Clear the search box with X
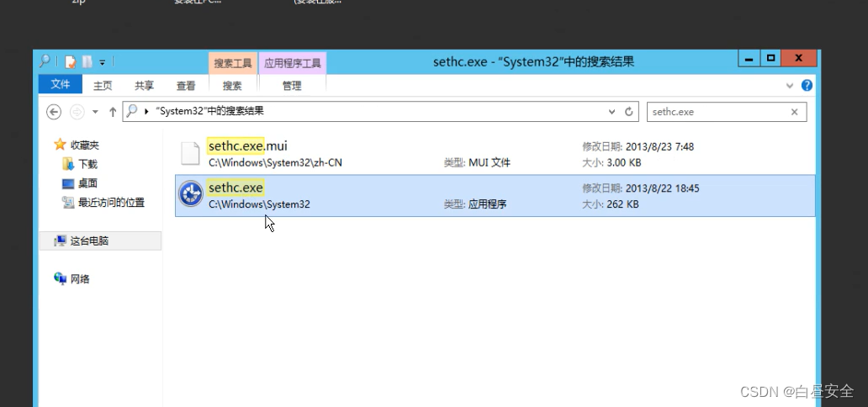Image resolution: width=868 pixels, height=407 pixels. [794, 112]
